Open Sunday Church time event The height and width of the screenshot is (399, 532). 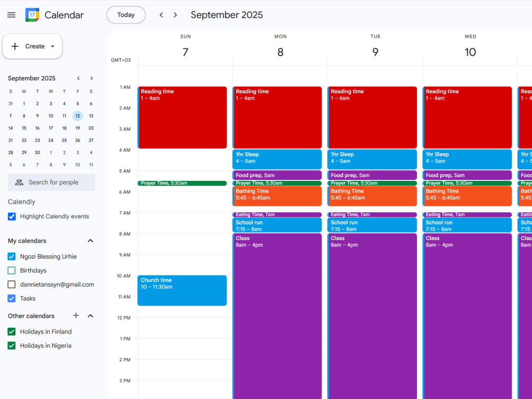[182, 290]
